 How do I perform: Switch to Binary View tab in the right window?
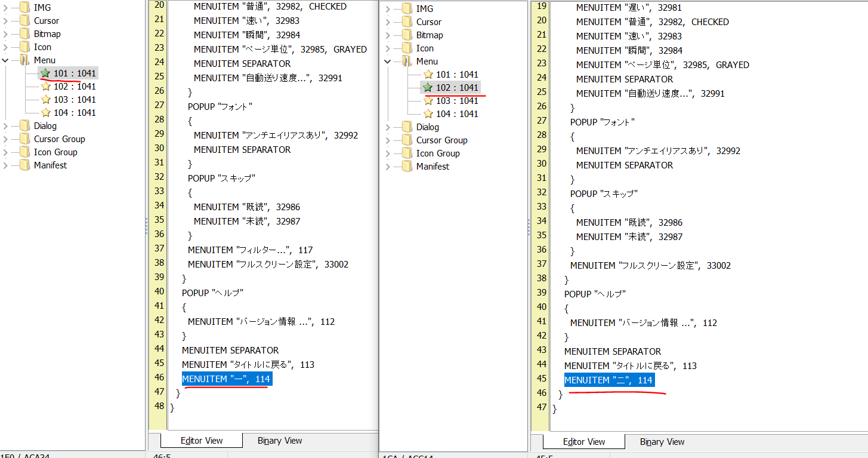point(662,442)
